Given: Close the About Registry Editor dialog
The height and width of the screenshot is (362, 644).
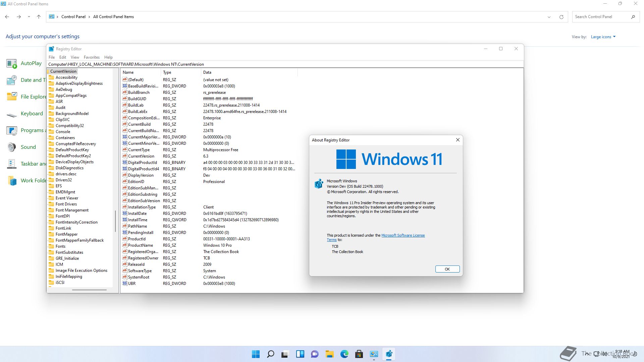Looking at the screenshot, I should tap(458, 140).
